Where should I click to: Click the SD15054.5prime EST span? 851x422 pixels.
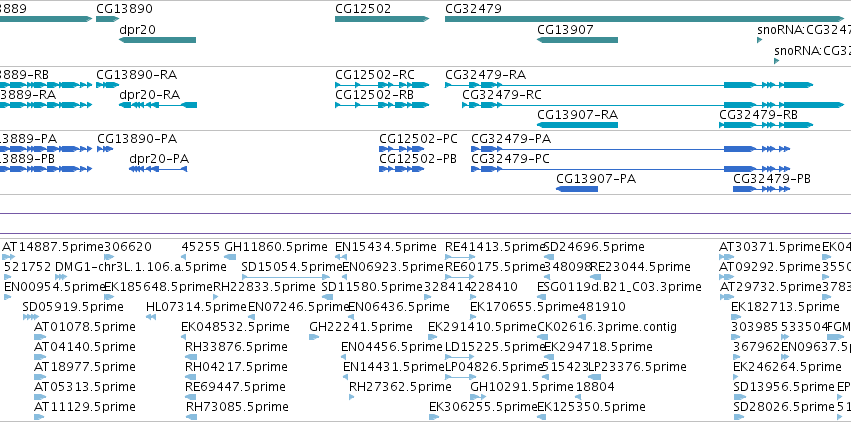click(285, 277)
